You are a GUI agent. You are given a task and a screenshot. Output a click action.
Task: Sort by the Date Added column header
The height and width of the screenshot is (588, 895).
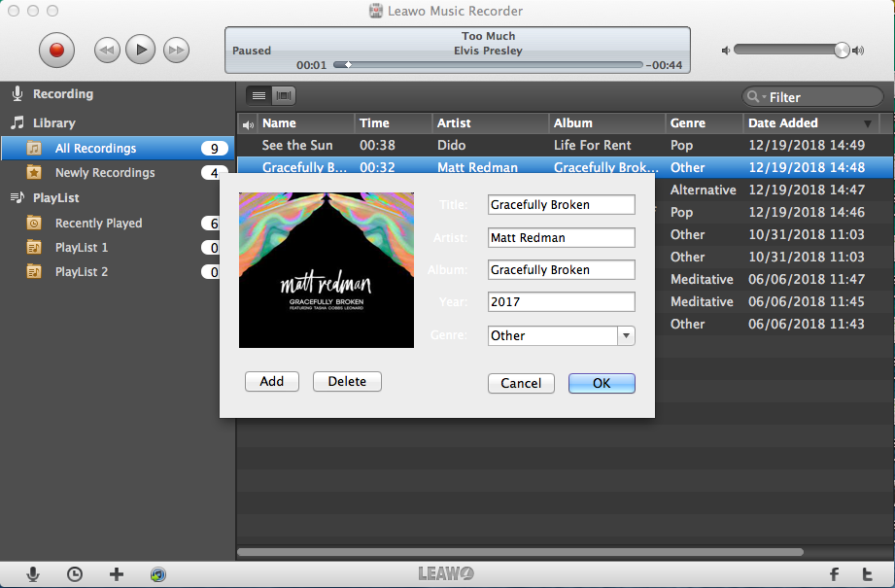click(x=810, y=123)
